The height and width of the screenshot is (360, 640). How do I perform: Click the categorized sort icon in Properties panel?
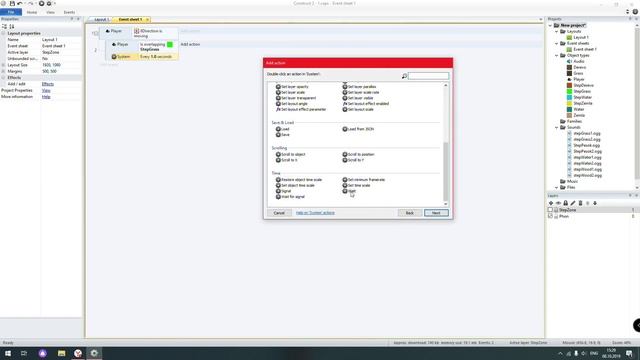coord(5,26)
